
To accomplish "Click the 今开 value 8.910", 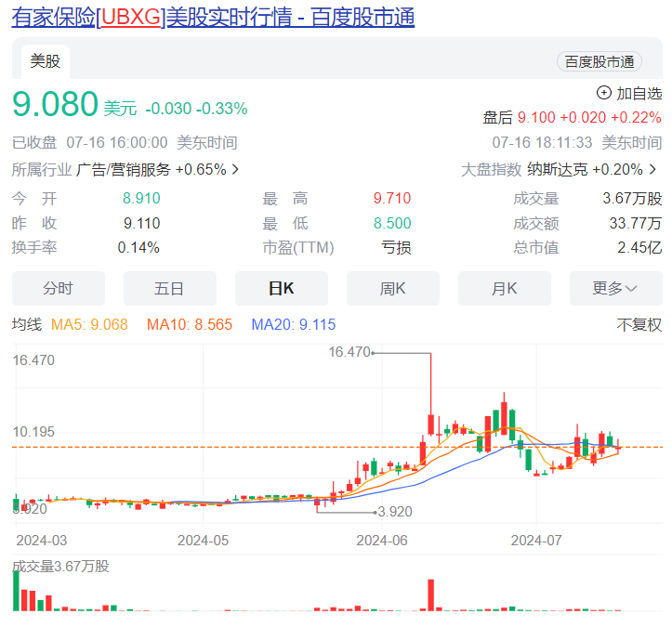I will pyautogui.click(x=141, y=198).
